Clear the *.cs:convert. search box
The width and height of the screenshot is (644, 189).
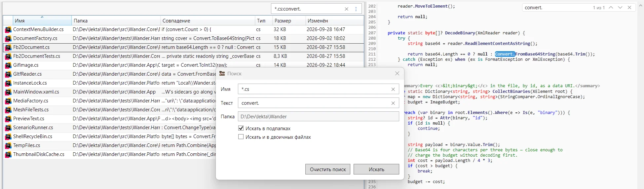pyautogui.click(x=347, y=9)
